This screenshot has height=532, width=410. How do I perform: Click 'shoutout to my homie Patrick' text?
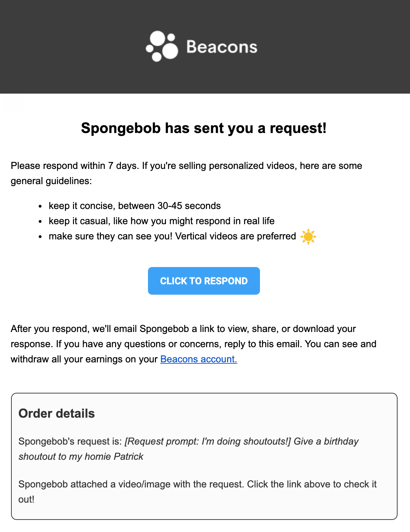click(81, 457)
